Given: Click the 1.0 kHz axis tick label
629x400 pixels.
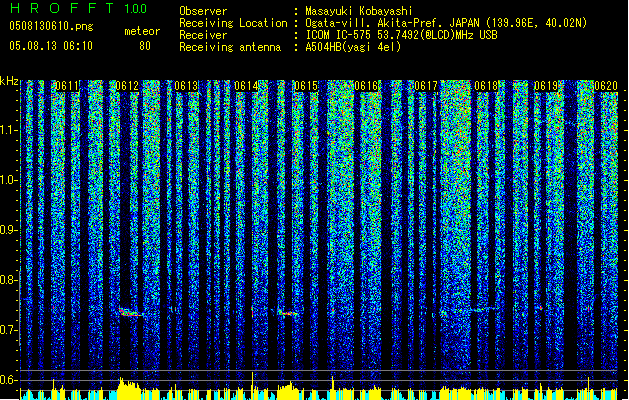Looking at the screenshot, I should click(9, 180).
